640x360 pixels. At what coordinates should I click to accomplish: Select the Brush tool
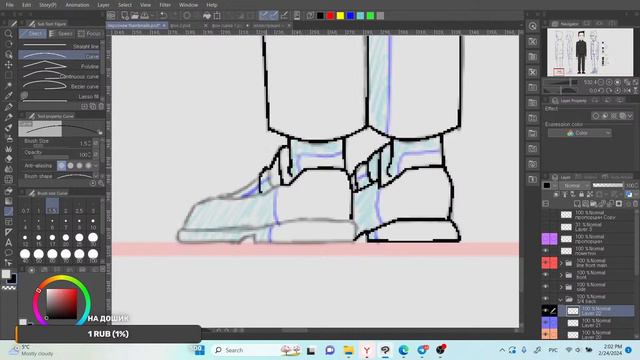[x=8, y=128]
